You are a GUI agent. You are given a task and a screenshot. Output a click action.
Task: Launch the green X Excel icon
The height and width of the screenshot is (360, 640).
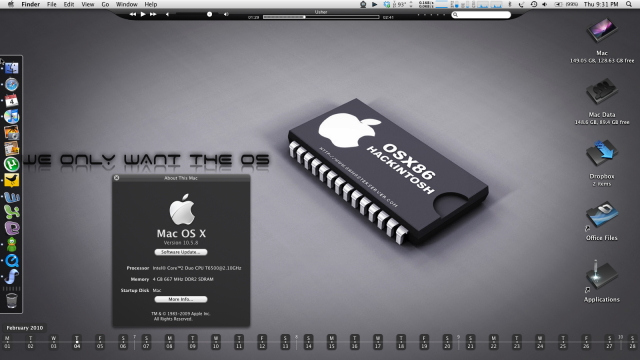11,212
